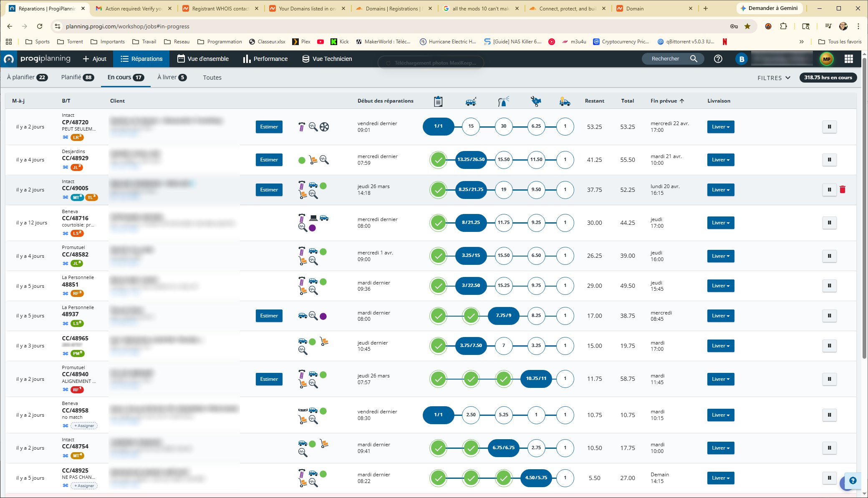Screen dimensions: 868x498
Task: Open the Livrer dropdown for CC/48940
Action: point(720,379)
